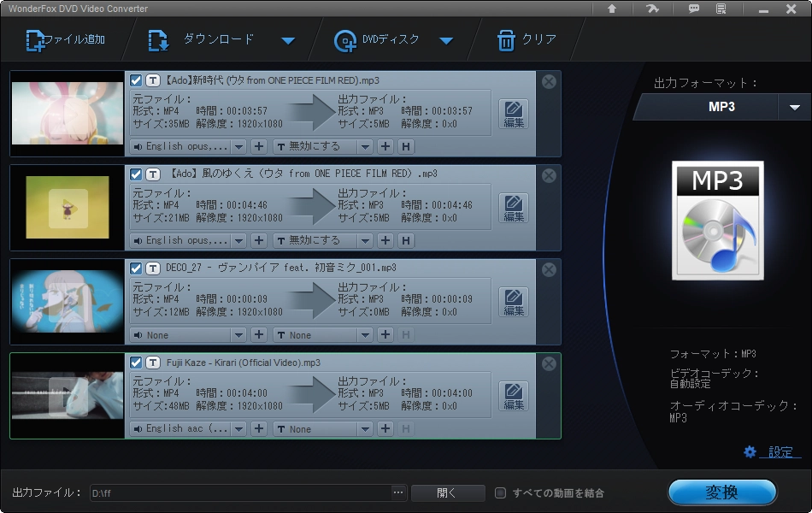Open the edit (編集) button for Fujii Kaze file
Viewport: 812px width, 513px height.
pyautogui.click(x=514, y=396)
